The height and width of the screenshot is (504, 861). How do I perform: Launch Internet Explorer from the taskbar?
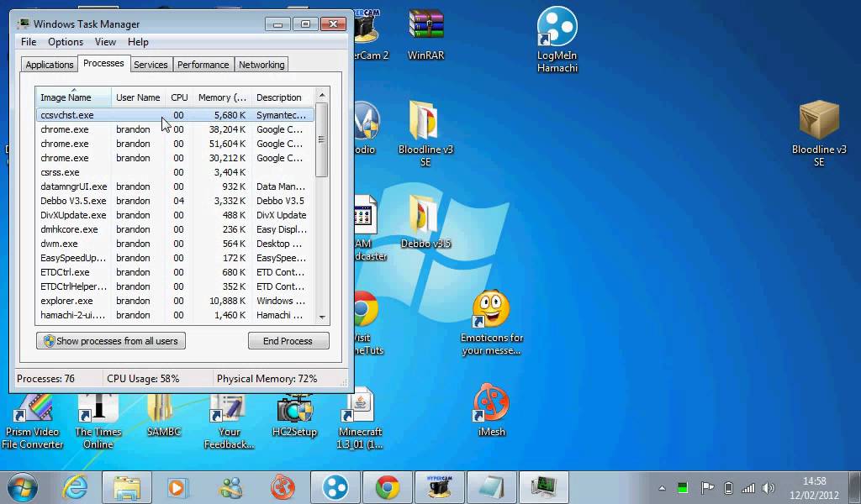pyautogui.click(x=75, y=487)
